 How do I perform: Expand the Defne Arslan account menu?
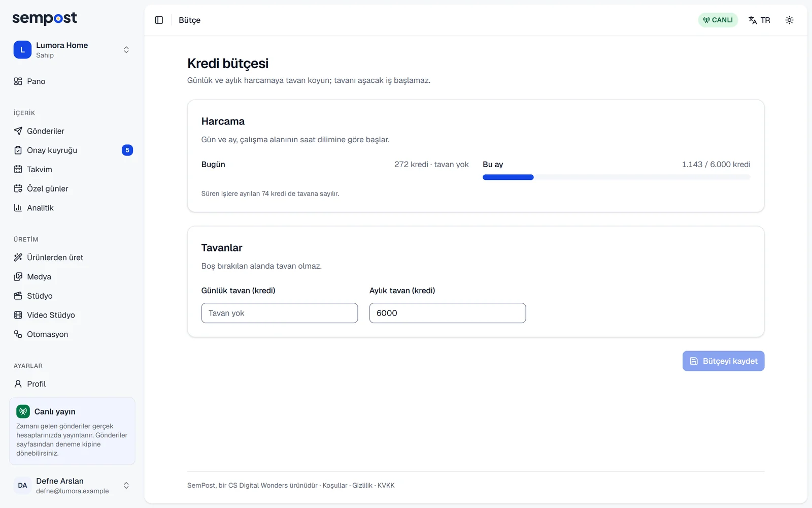(72, 486)
